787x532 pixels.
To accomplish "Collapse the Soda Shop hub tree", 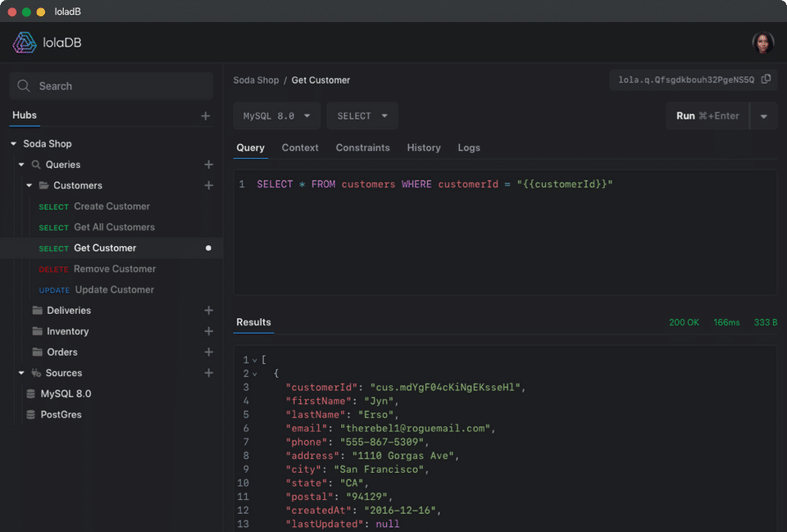I will pyautogui.click(x=14, y=144).
